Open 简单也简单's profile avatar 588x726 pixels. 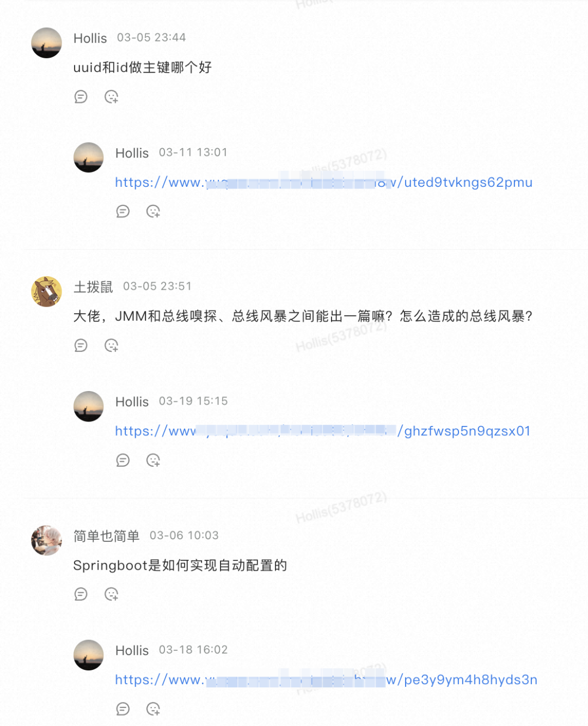(46, 540)
